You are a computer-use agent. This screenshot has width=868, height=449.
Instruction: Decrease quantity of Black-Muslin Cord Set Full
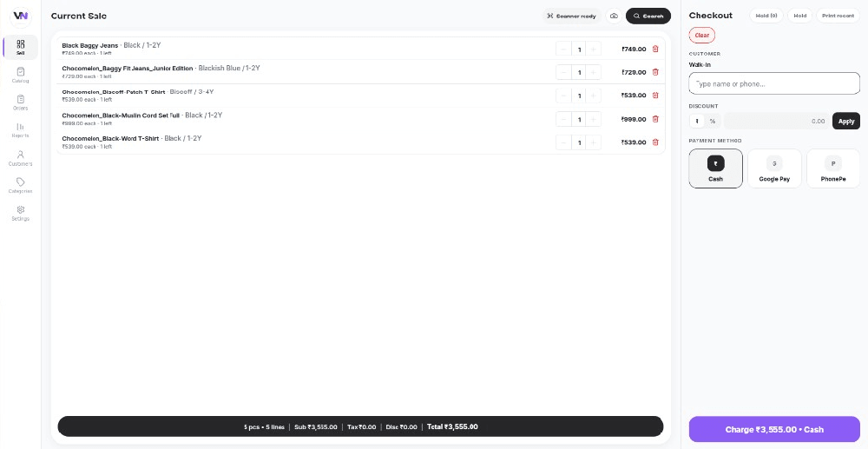coord(563,120)
